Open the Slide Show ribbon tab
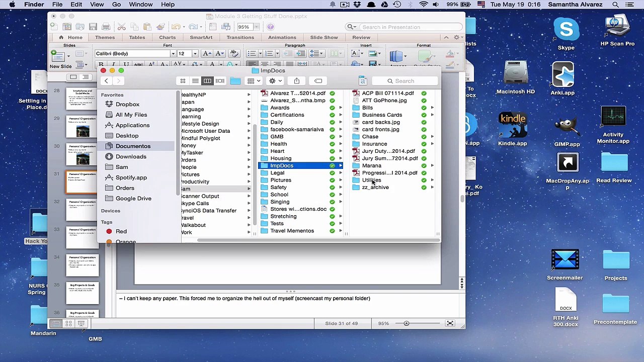 (324, 37)
